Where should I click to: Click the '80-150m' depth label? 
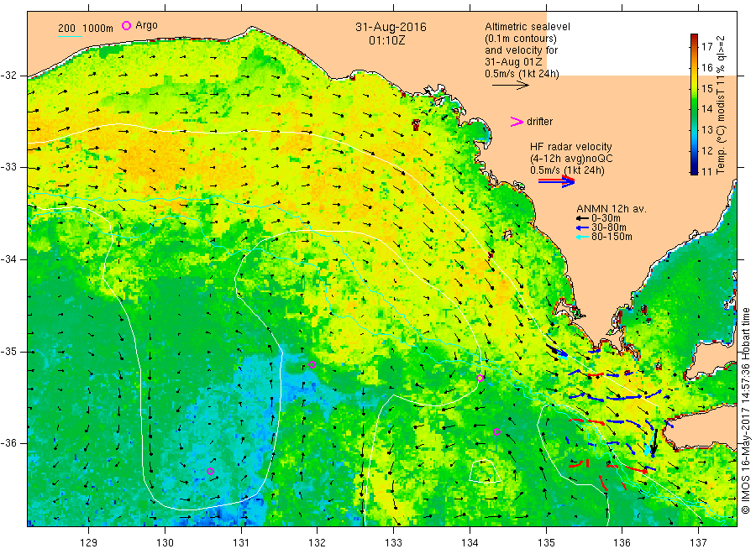[612, 237]
